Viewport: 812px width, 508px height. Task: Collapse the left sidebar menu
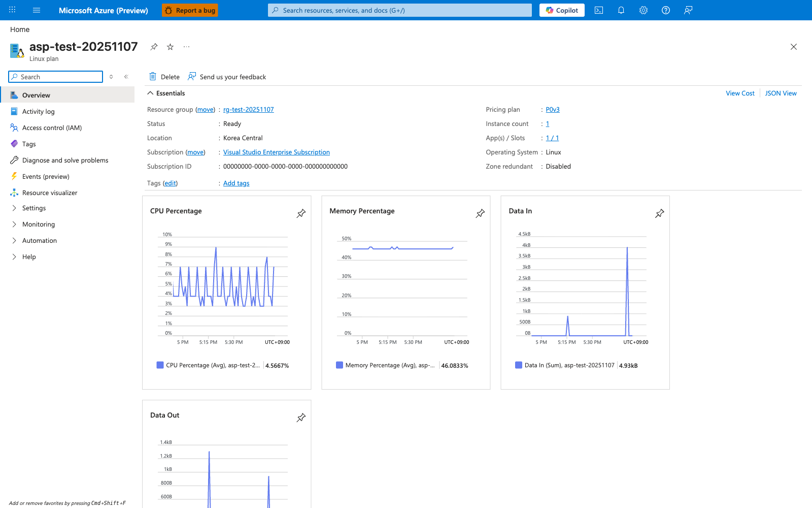[x=126, y=77]
